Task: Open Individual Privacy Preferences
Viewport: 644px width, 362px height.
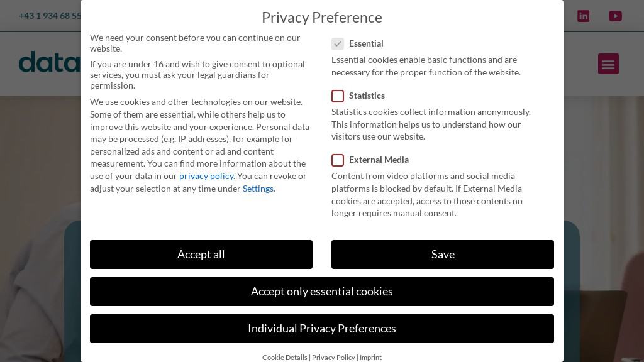Action: 322,329
